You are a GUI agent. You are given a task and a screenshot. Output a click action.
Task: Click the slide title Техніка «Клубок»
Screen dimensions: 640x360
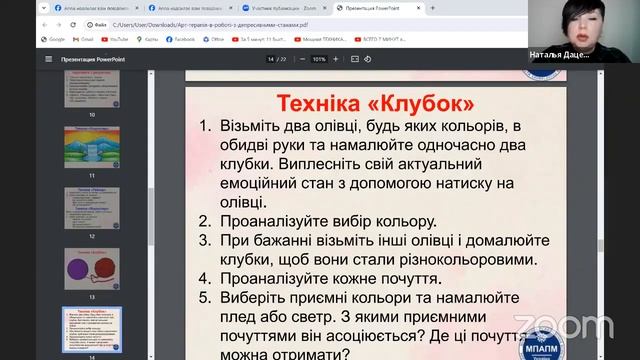click(376, 103)
